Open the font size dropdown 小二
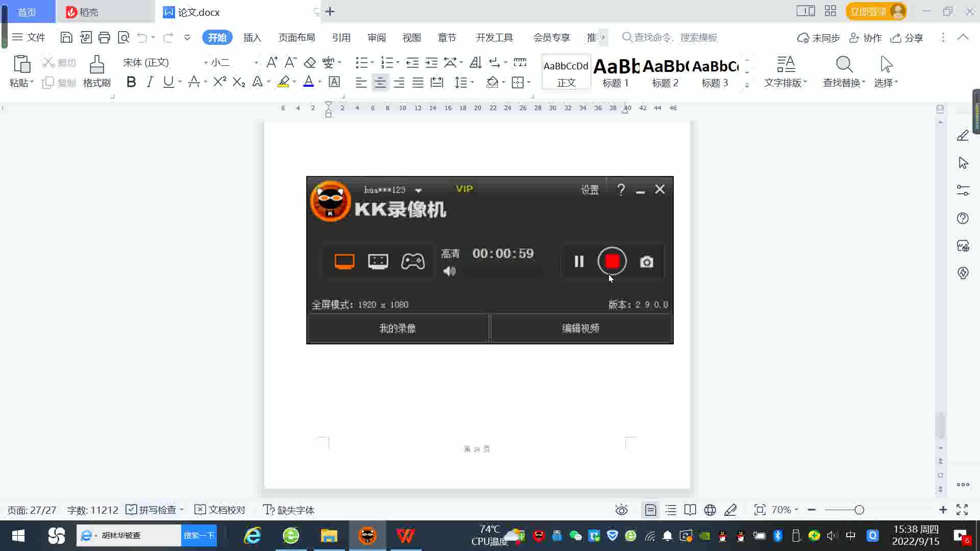The height and width of the screenshot is (551, 980). pyautogui.click(x=256, y=62)
